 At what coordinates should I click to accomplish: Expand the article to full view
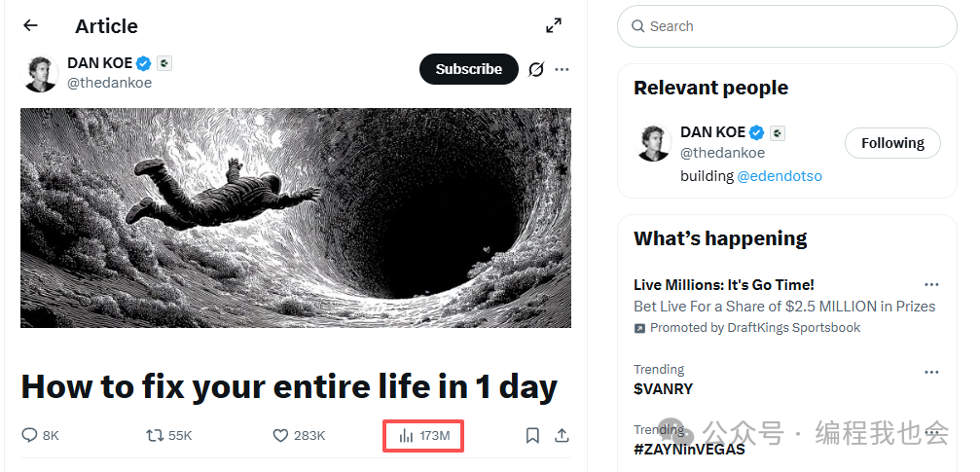[553, 26]
